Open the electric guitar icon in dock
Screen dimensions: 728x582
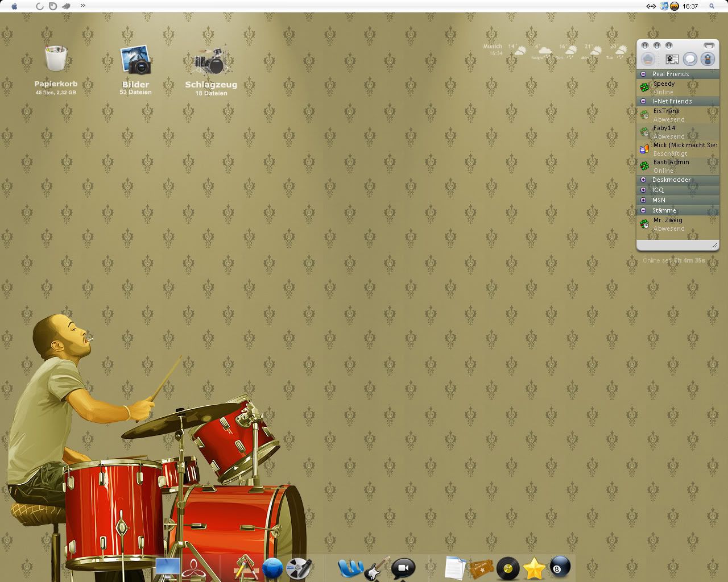click(x=377, y=568)
